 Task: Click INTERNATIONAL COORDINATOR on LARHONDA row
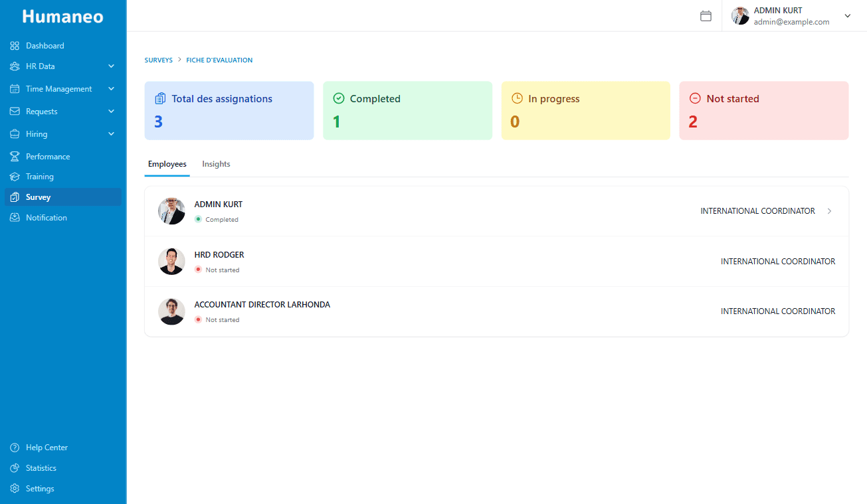778,311
